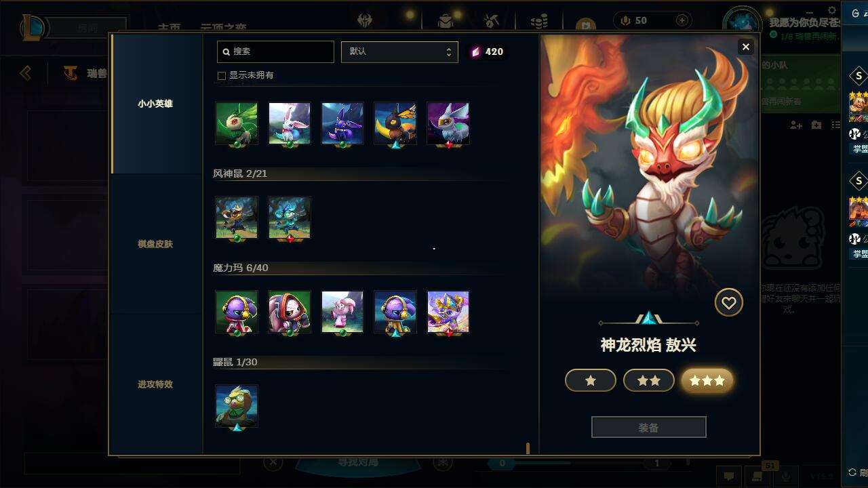The width and height of the screenshot is (868, 488).
Task: Open the 默认 sort dropdown
Action: (399, 52)
